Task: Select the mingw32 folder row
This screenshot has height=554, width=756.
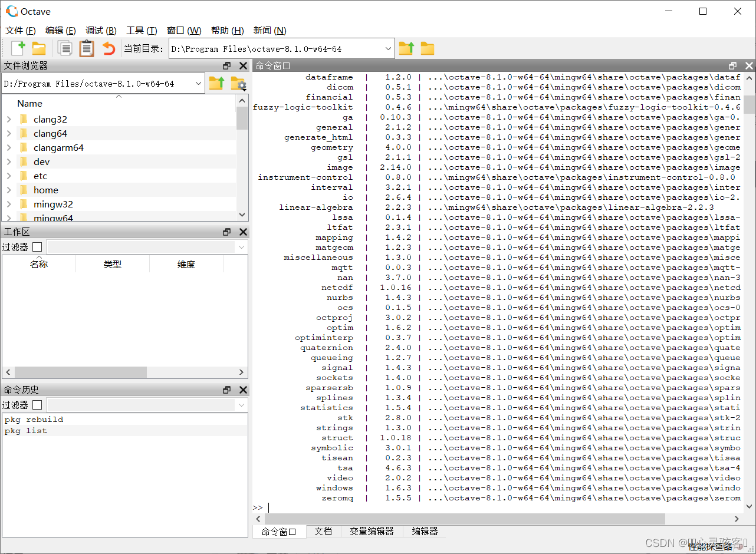Action: coord(119,204)
